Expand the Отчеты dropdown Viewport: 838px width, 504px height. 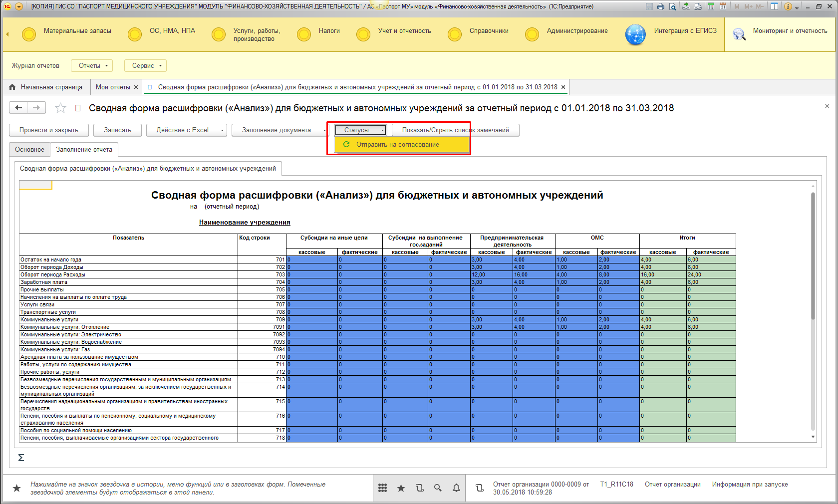tap(93, 66)
